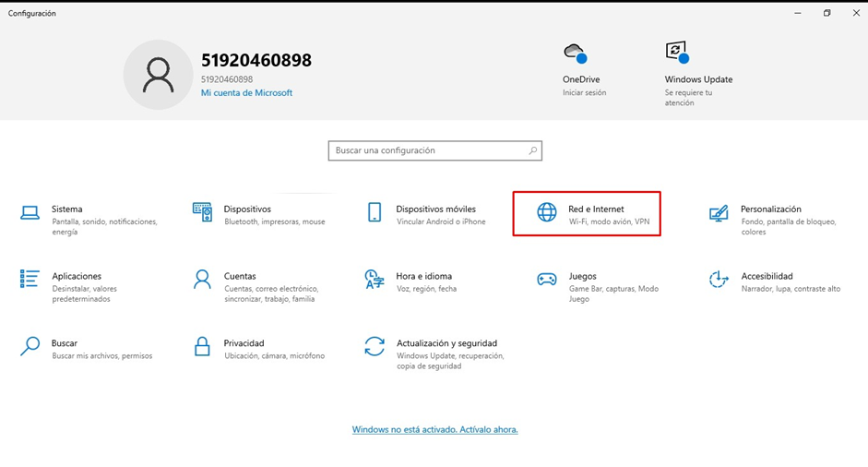
Task: Open the Privacidad padlock icon
Action: click(x=202, y=346)
